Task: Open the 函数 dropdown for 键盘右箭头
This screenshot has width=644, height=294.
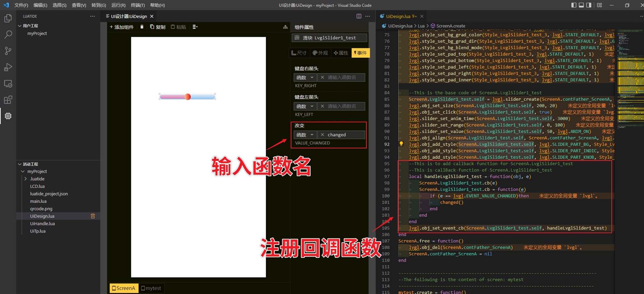Action: (x=305, y=77)
